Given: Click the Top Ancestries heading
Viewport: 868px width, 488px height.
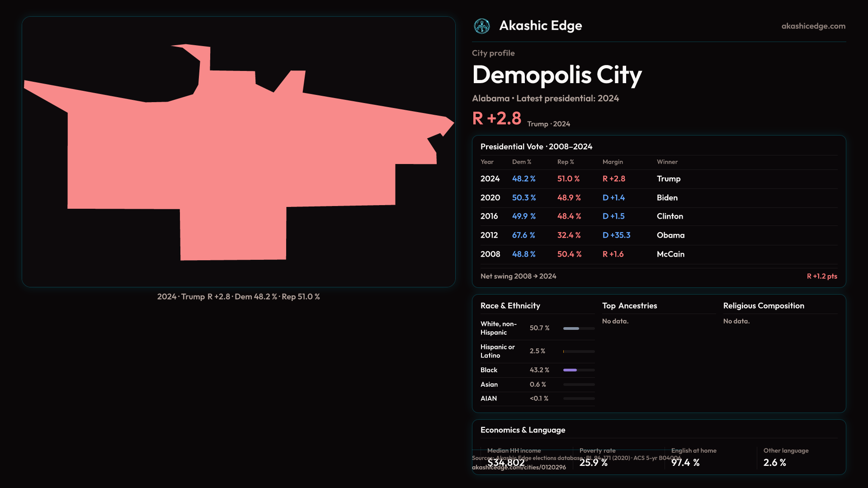Looking at the screenshot, I should click(629, 306).
